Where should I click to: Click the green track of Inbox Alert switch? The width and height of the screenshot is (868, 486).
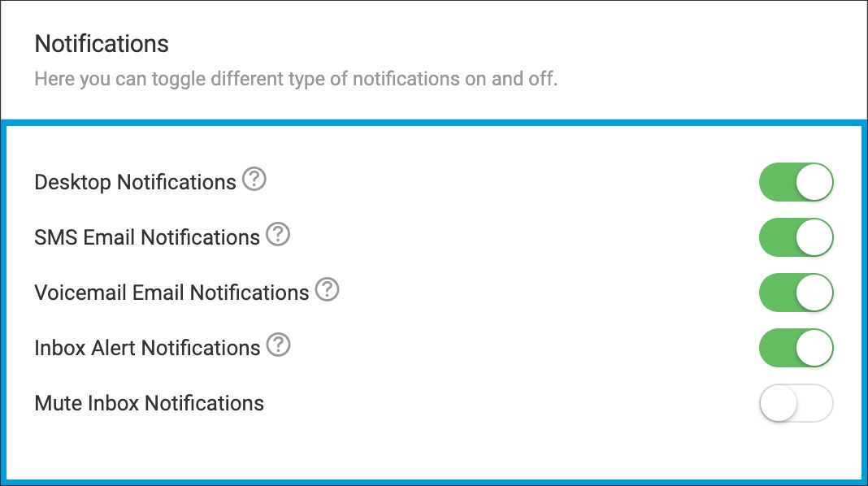coord(776,348)
